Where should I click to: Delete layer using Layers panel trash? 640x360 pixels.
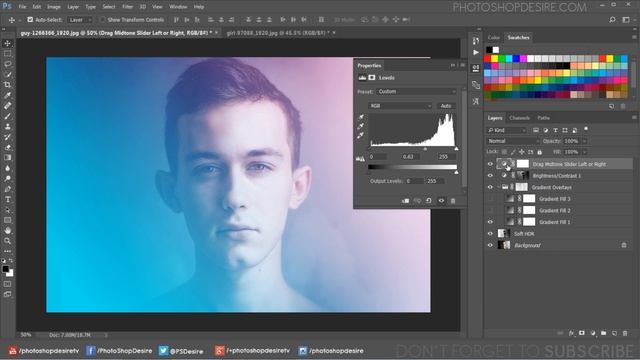(625, 333)
